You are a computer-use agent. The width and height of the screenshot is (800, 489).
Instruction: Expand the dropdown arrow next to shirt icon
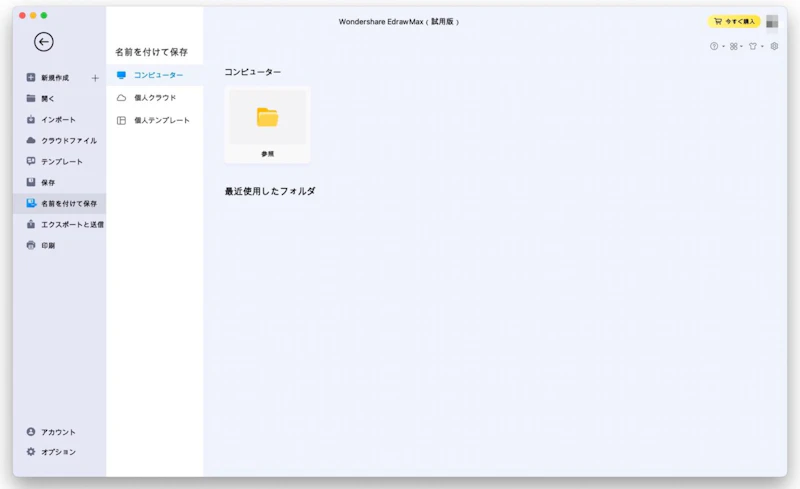click(x=762, y=46)
